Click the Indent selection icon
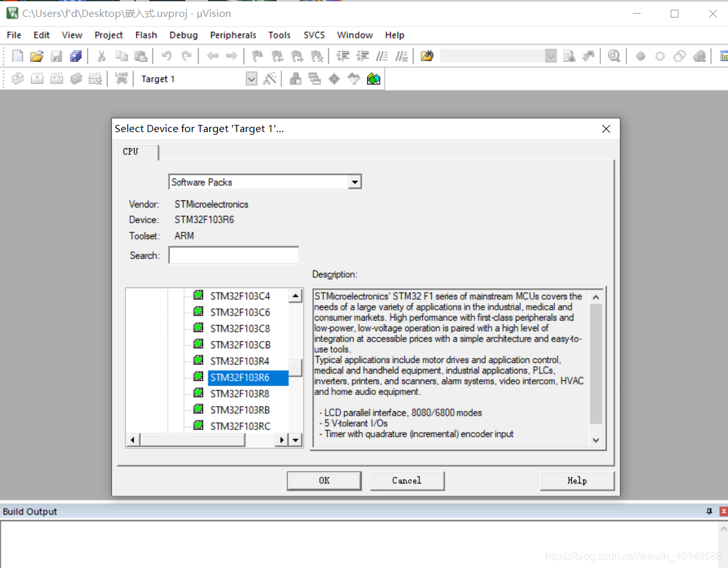728x568 pixels. point(343,56)
